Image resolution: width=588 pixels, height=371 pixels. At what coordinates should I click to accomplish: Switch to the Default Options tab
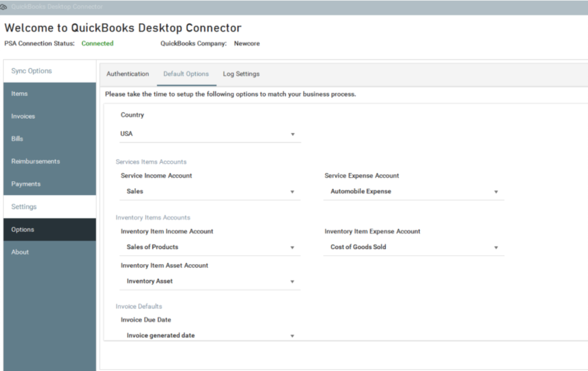coord(186,74)
